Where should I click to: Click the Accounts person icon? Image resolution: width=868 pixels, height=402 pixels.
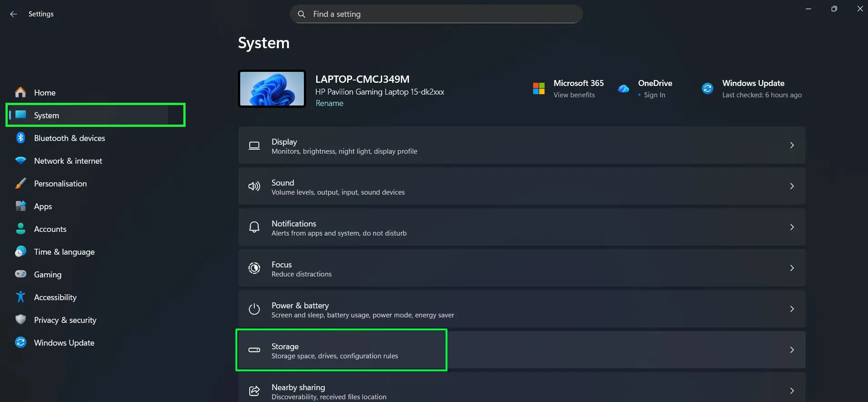[20, 229]
